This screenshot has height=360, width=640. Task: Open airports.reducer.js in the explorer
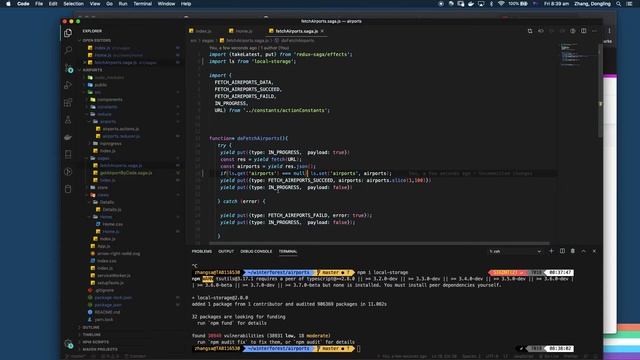click(x=121, y=136)
